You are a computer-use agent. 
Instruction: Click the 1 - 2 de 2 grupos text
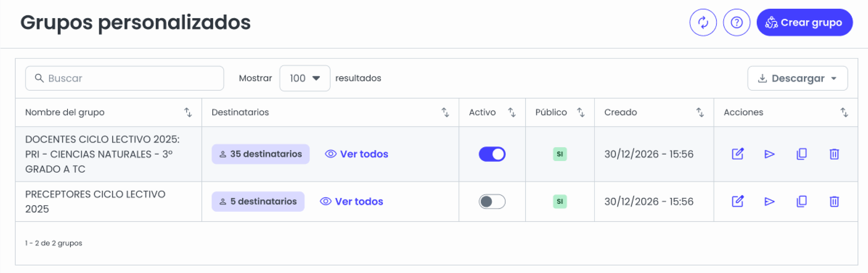pos(54,243)
